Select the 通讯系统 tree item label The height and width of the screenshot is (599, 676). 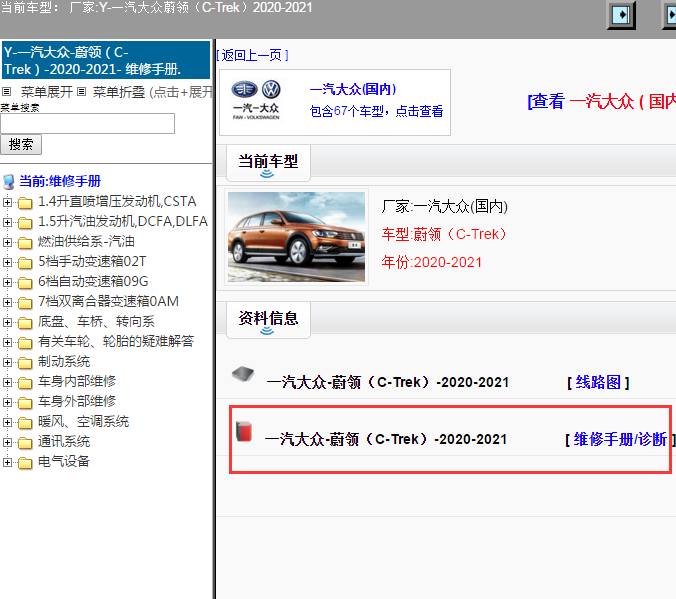[64, 442]
